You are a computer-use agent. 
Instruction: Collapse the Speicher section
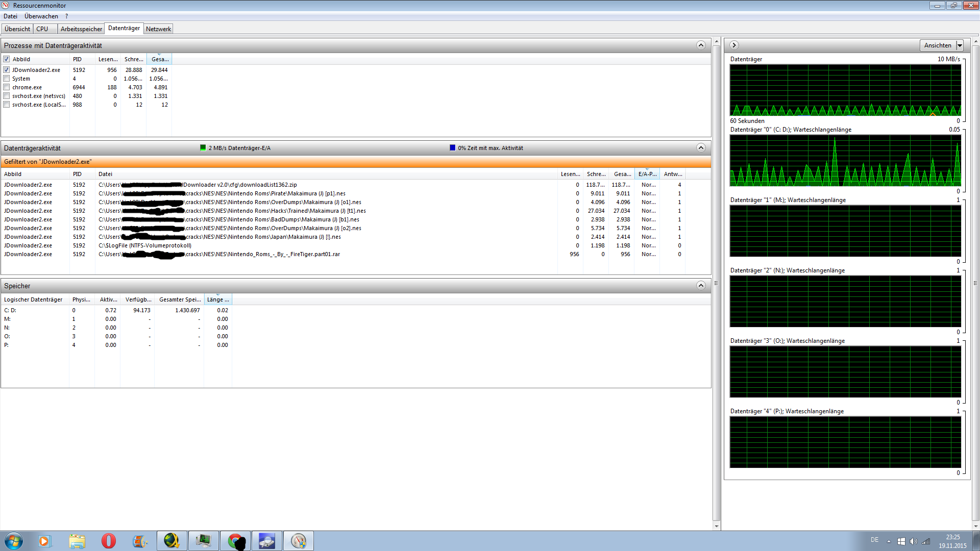(701, 286)
